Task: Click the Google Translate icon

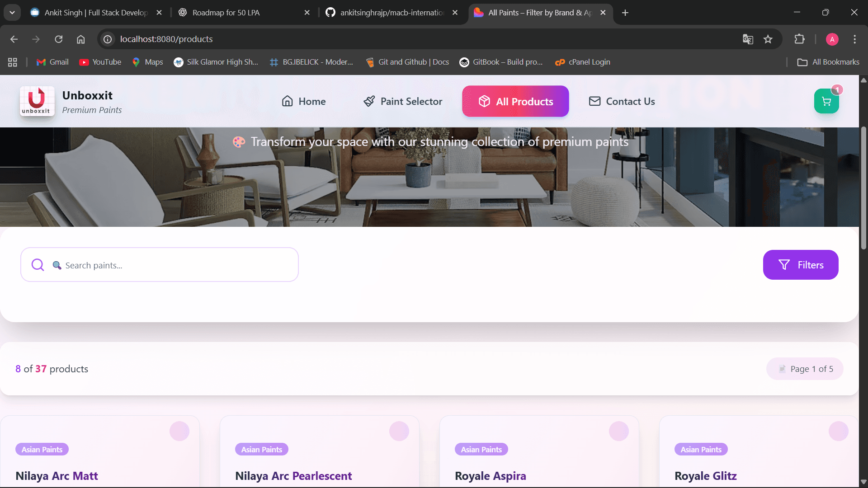Action: (748, 39)
